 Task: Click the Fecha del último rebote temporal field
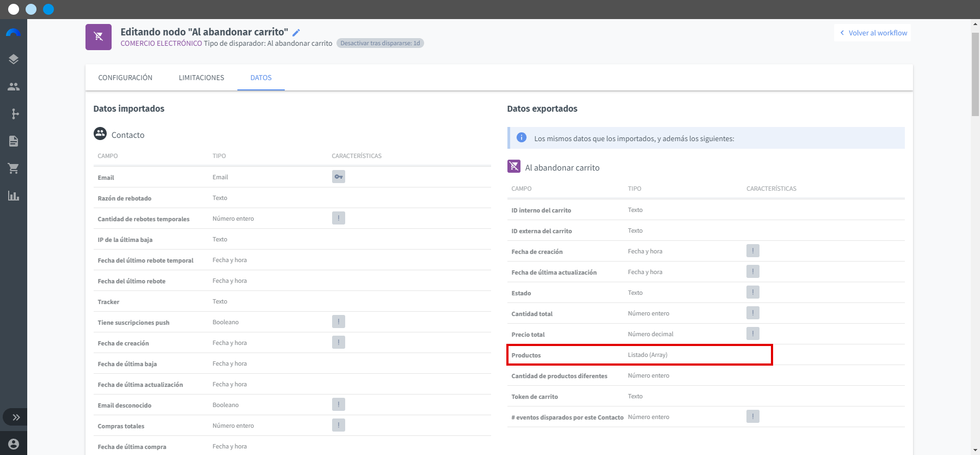tap(145, 260)
